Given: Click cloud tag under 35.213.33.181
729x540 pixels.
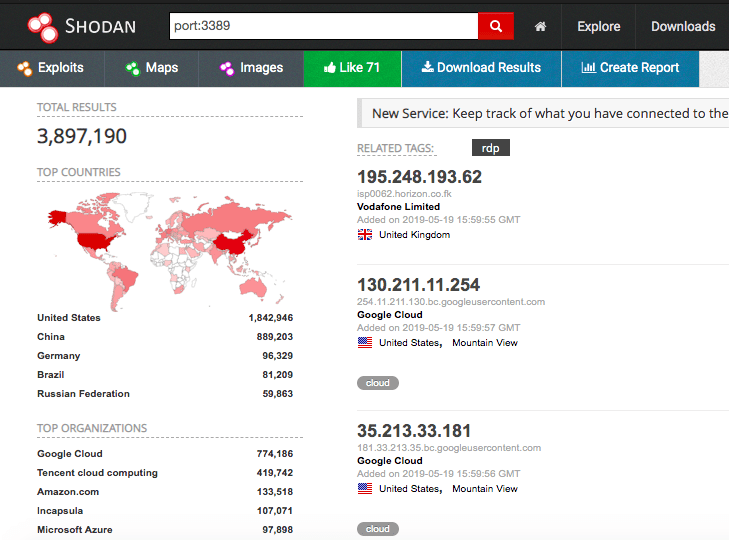Looking at the screenshot, I should [378, 529].
